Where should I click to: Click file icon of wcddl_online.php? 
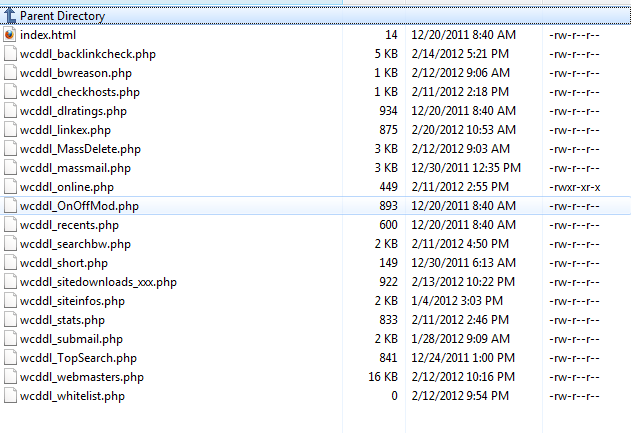click(x=10, y=187)
